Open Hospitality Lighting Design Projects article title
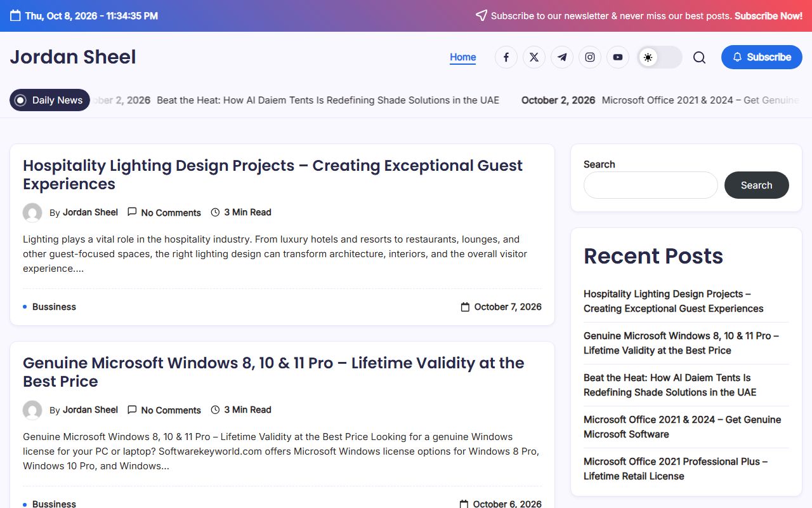The image size is (812, 508). coord(273,175)
